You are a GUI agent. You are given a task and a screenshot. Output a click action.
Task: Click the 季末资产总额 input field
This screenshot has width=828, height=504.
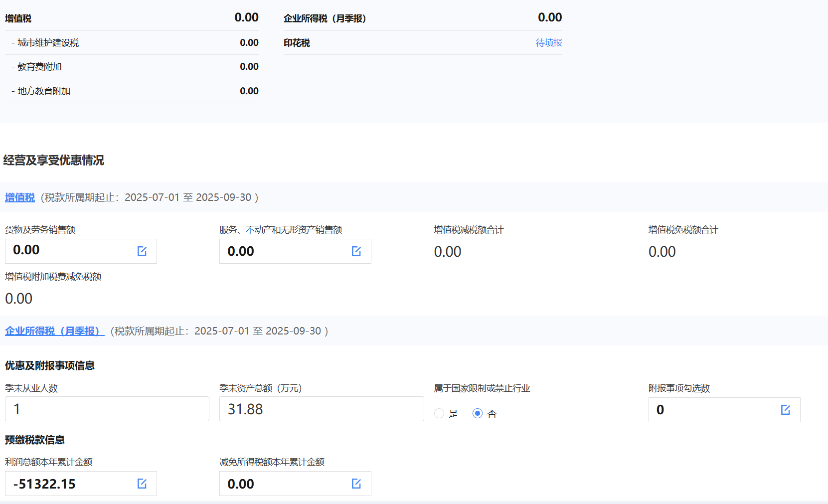click(x=321, y=409)
